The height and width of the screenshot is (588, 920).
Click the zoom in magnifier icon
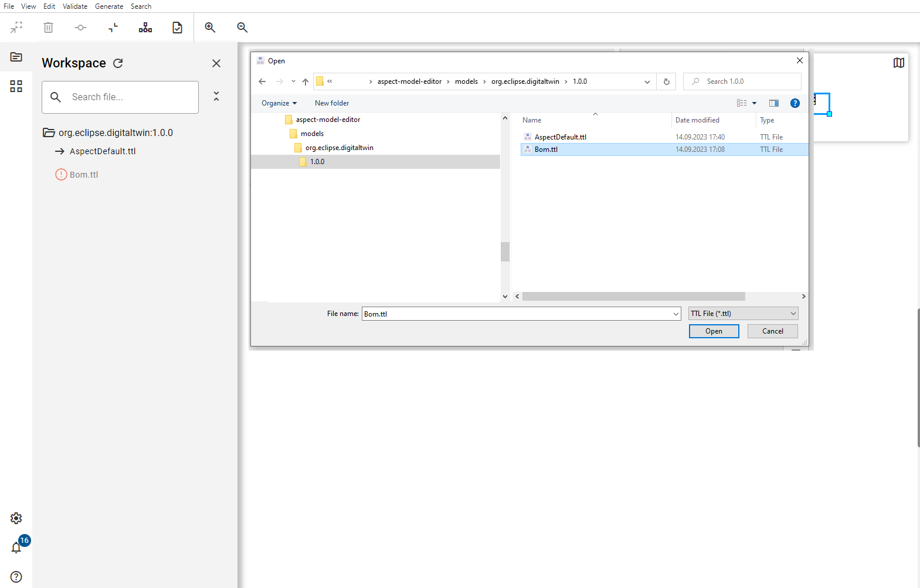tap(210, 28)
